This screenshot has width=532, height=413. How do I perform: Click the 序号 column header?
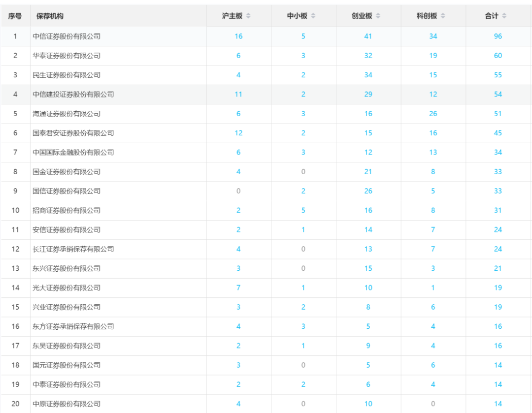pyautogui.click(x=15, y=16)
